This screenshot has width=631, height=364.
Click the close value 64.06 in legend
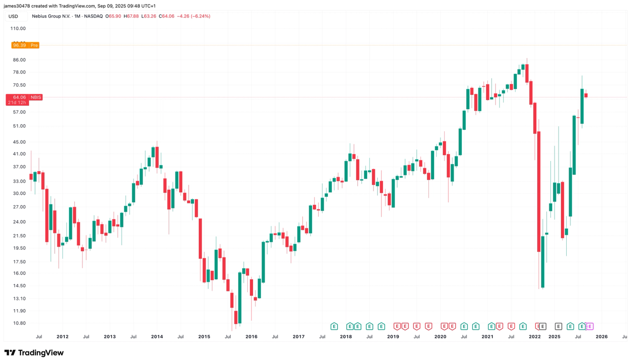click(166, 16)
